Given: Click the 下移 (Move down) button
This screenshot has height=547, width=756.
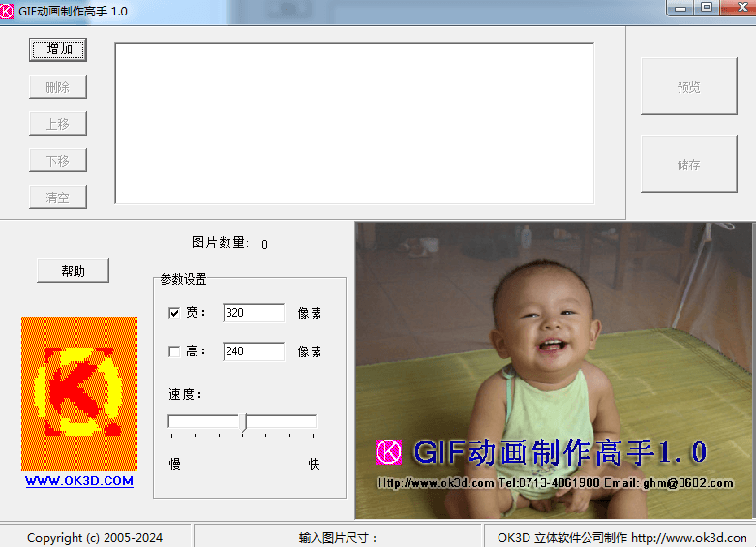Looking at the screenshot, I should (58, 160).
